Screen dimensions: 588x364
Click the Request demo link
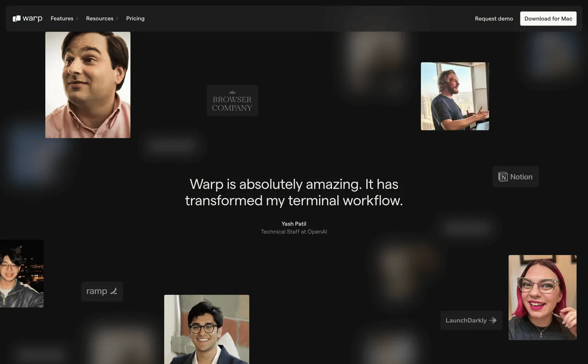[494, 18]
